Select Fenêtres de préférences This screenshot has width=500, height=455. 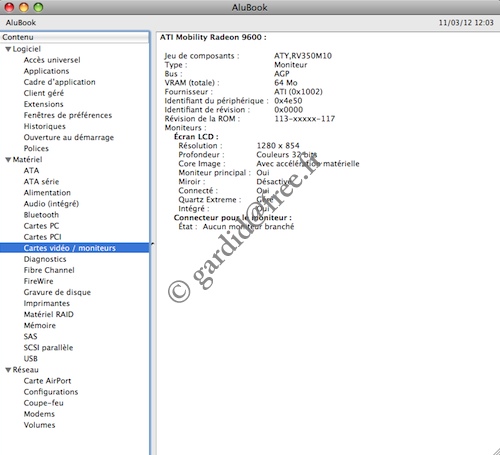click(68, 115)
